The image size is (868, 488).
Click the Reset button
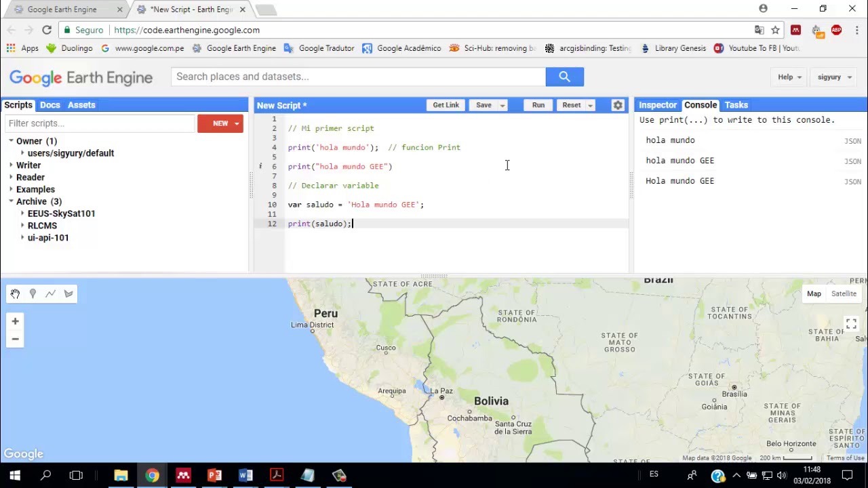click(x=572, y=105)
